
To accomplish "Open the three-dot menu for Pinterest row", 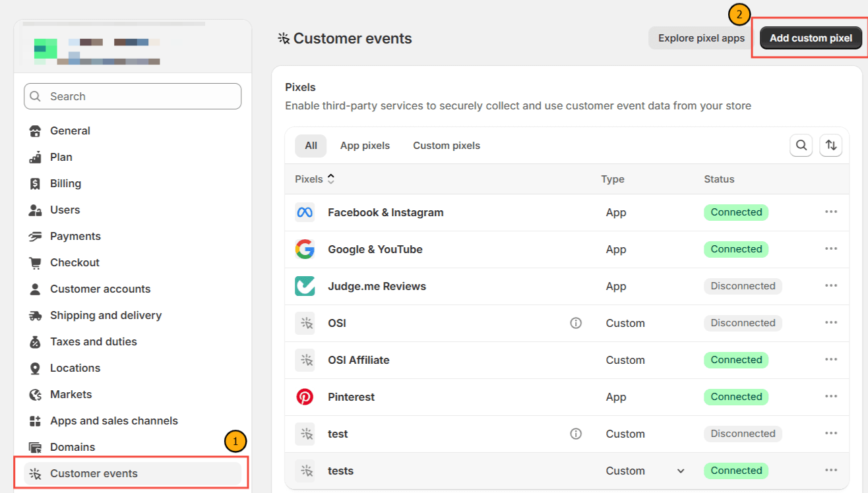I will pos(830,397).
